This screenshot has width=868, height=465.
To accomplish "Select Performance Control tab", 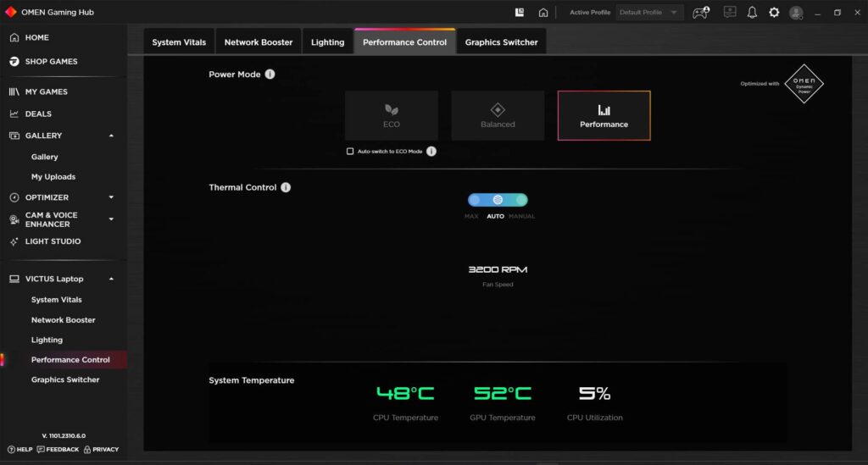I will [404, 42].
